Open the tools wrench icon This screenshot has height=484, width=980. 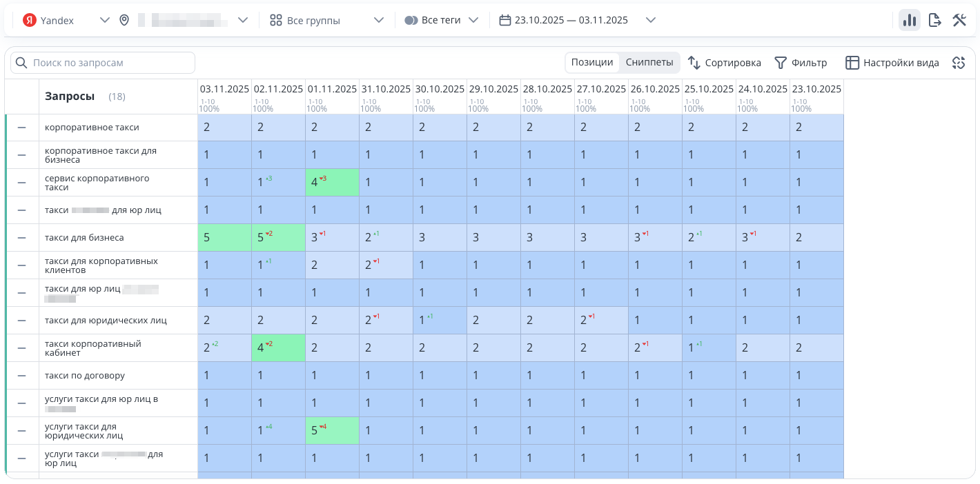[959, 20]
